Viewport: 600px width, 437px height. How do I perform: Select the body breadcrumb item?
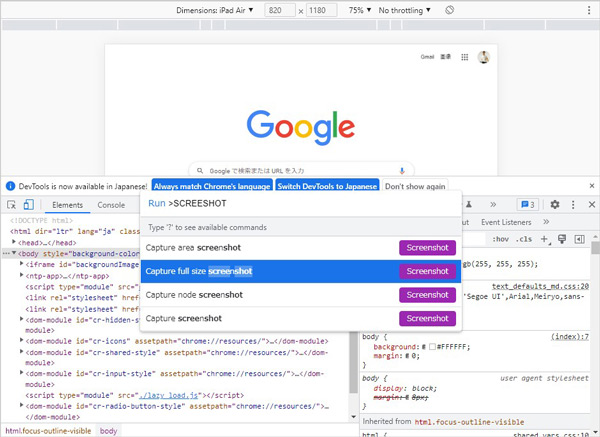pos(108,431)
